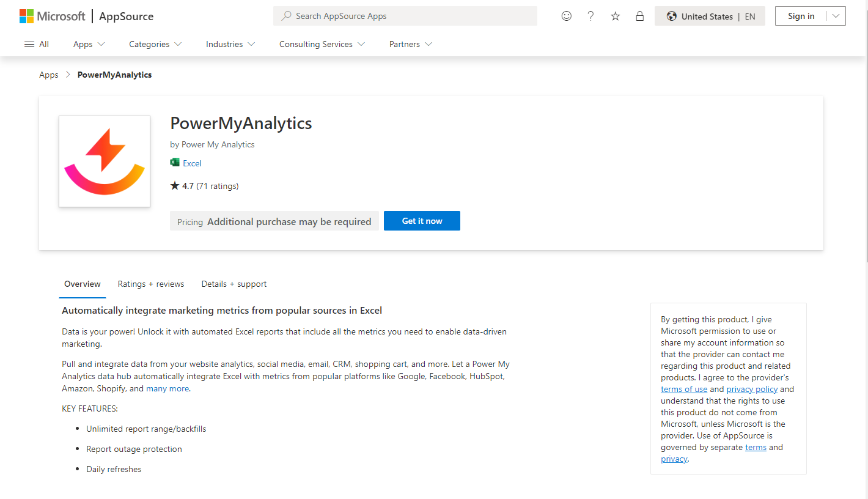Open Consulting Services dropdown

[322, 44]
